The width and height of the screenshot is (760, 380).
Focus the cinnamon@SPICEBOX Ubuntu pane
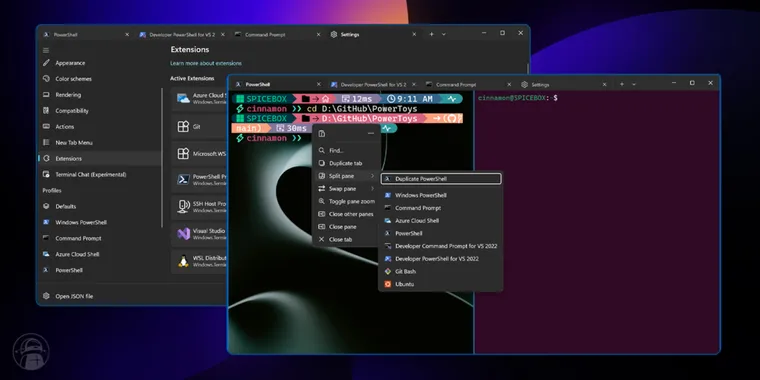coord(597,222)
